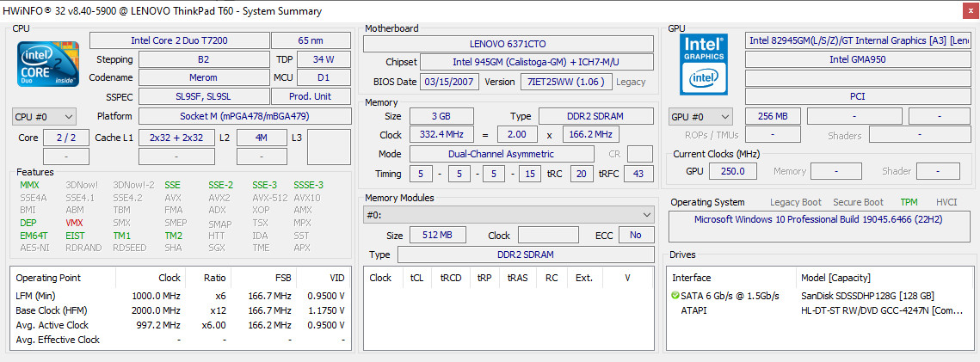Expand the memory module #0 dropdown
The width and height of the screenshot is (980, 362).
pos(508,215)
